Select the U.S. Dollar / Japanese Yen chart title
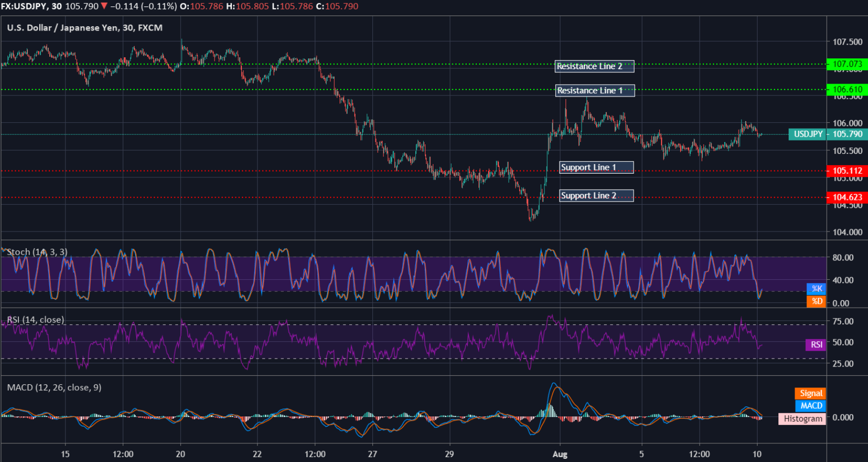868x462 pixels. (85, 28)
